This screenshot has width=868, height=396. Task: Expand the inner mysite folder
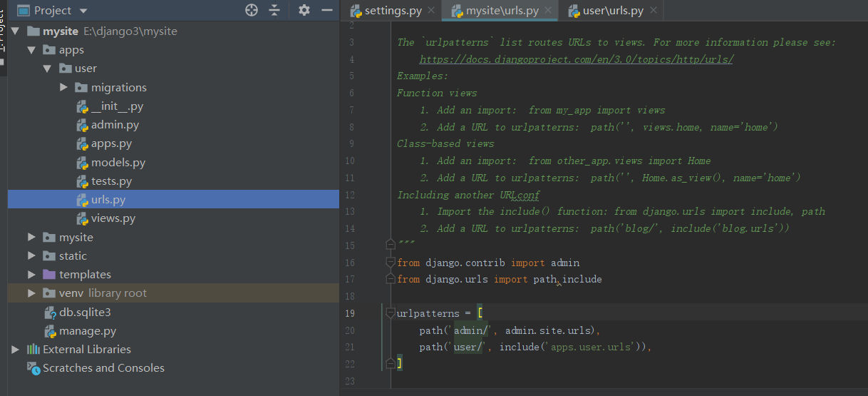31,237
